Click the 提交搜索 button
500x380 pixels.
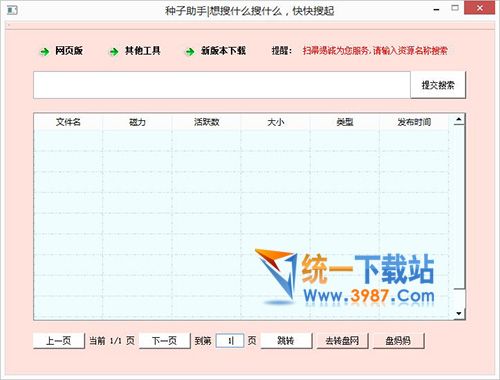438,85
